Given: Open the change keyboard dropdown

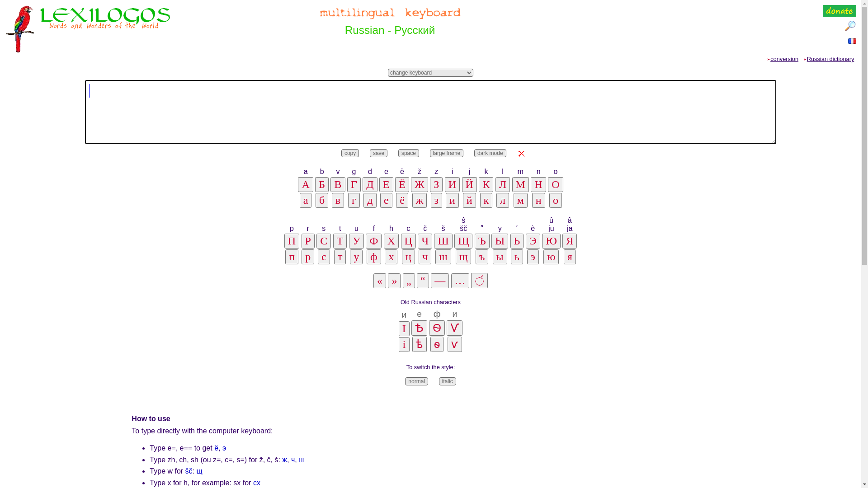Looking at the screenshot, I should (x=430, y=73).
